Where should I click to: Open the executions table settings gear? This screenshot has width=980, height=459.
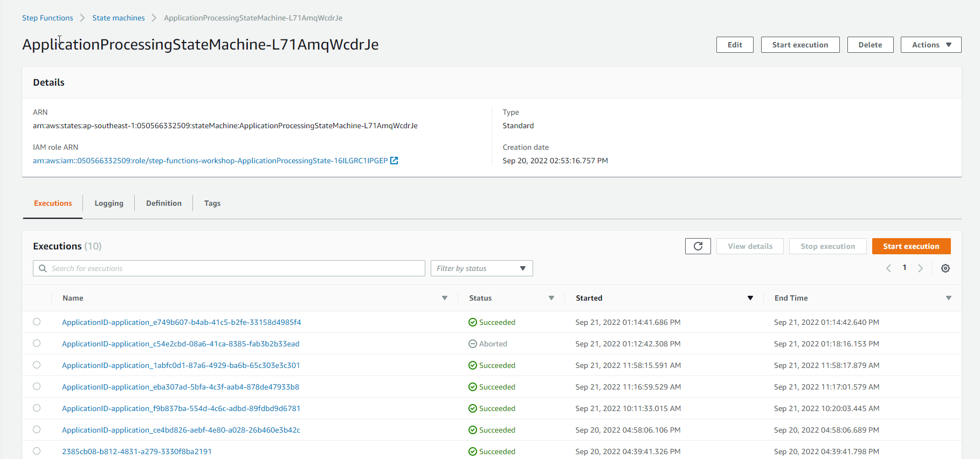tap(946, 268)
